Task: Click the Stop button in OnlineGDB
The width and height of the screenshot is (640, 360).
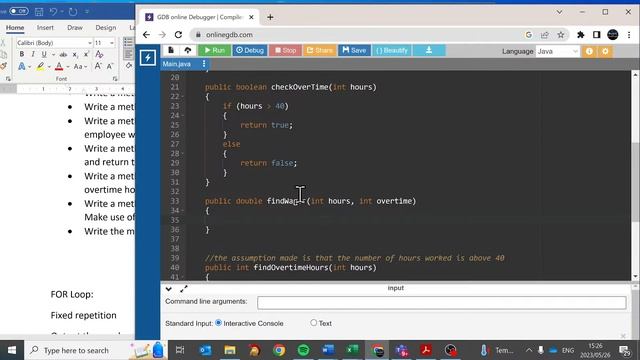Action: pos(285,50)
